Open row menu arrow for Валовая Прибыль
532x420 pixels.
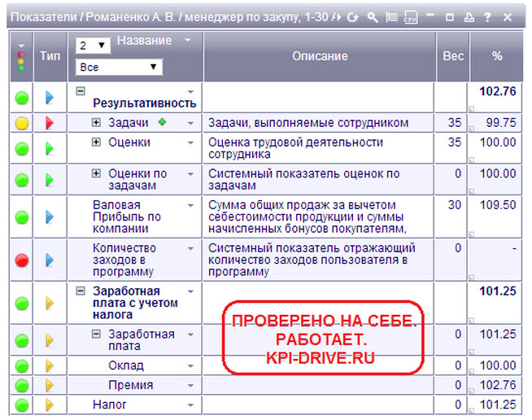click(190, 205)
